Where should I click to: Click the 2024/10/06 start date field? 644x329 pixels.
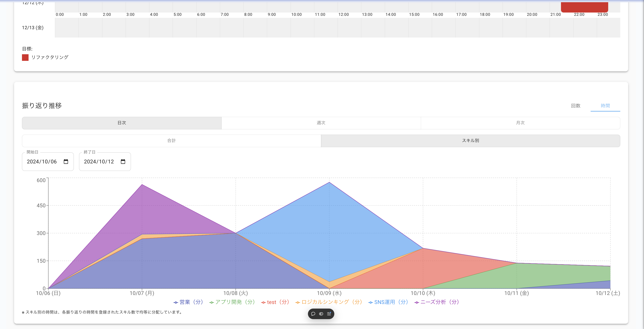click(42, 162)
